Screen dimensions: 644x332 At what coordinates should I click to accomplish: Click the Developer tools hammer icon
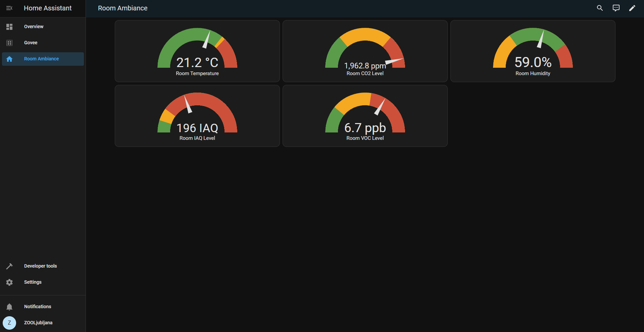click(9, 266)
